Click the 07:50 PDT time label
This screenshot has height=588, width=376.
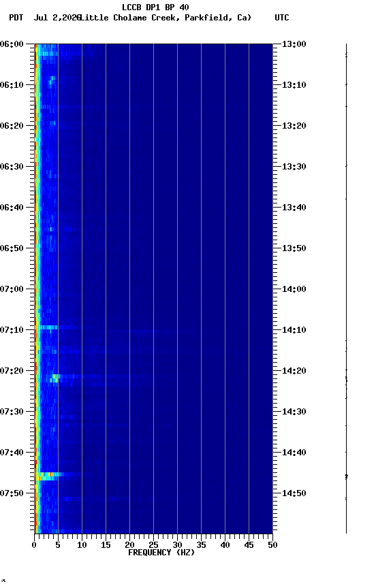click(x=12, y=493)
